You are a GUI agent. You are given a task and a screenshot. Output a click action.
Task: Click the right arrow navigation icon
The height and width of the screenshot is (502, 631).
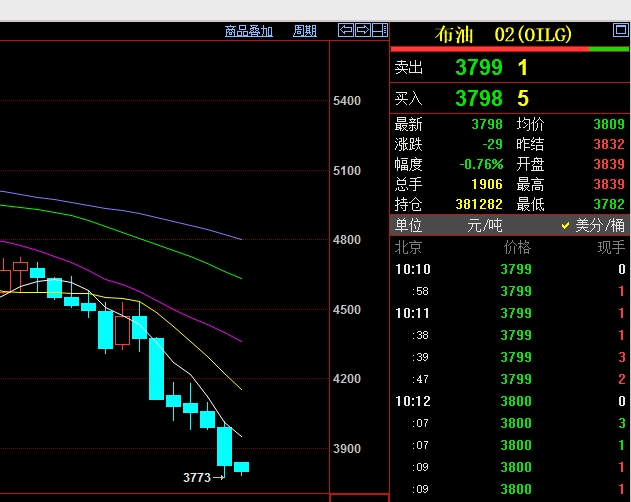click(x=363, y=30)
